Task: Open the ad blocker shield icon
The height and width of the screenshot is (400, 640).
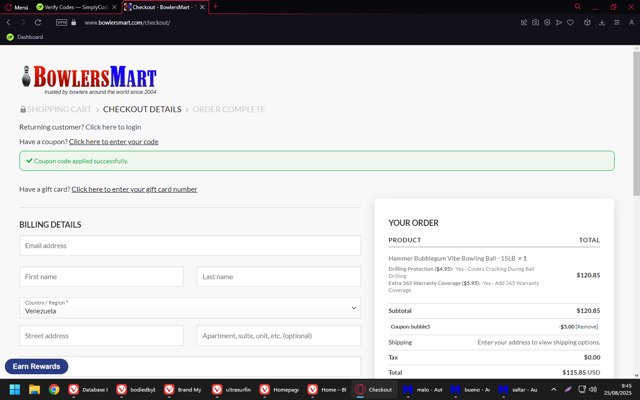Action: coord(547,22)
